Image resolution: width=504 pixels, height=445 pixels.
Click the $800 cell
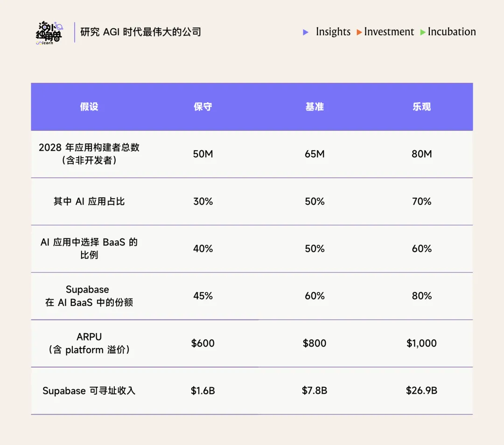(x=315, y=343)
